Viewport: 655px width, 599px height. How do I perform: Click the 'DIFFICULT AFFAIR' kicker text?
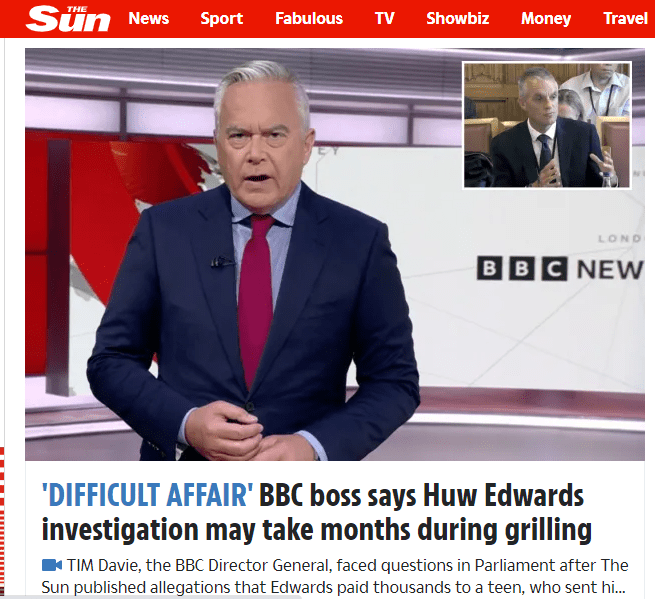click(x=147, y=495)
